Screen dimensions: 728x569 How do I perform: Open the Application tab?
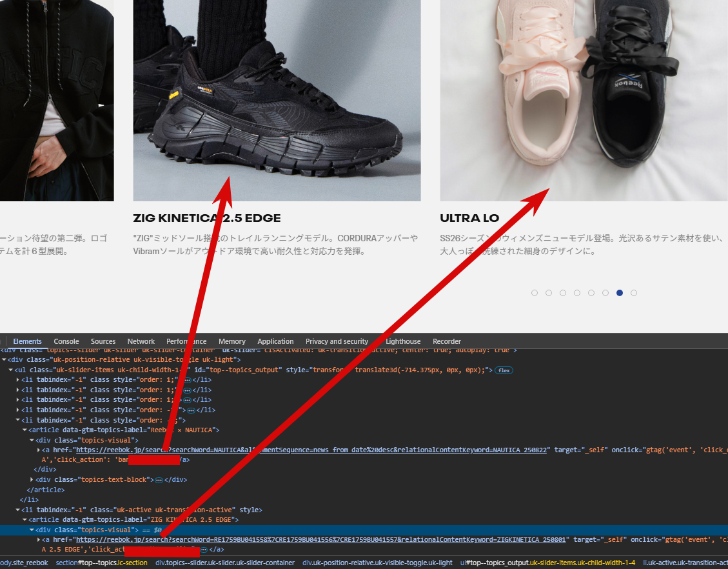(x=275, y=341)
